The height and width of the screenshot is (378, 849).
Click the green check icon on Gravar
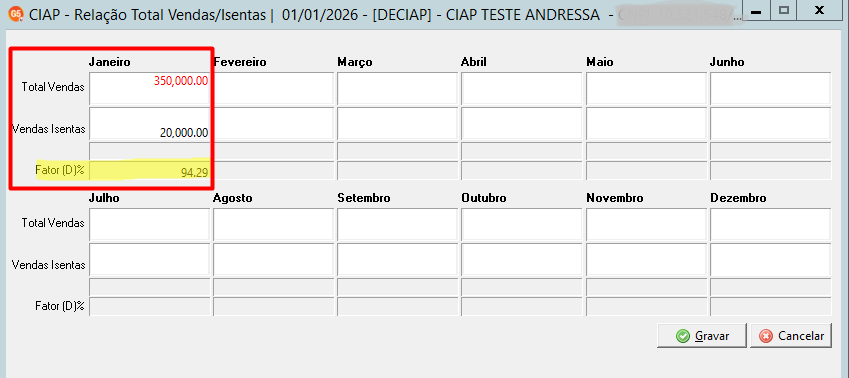click(x=683, y=336)
